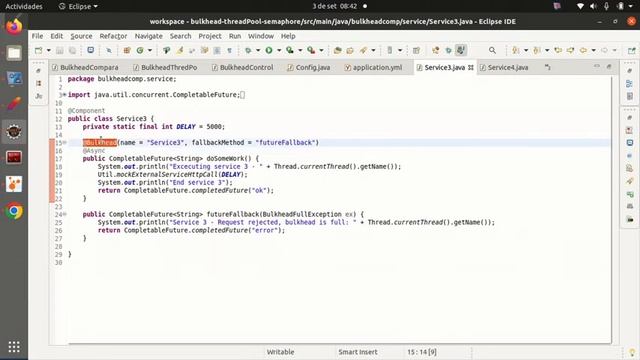Open the New Java Class dropdown arrow
The image size is (640, 360).
(150, 50)
